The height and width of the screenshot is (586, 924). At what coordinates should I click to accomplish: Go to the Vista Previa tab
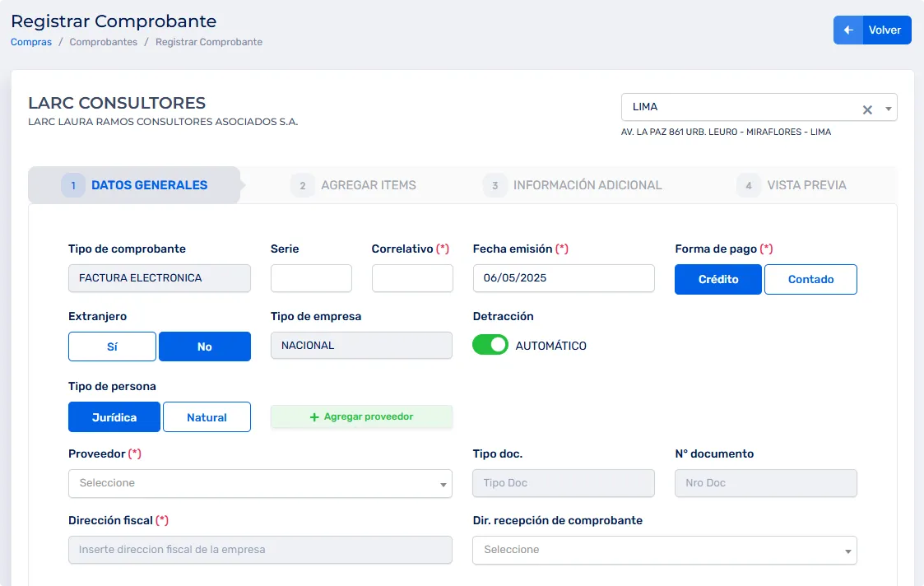tap(806, 185)
